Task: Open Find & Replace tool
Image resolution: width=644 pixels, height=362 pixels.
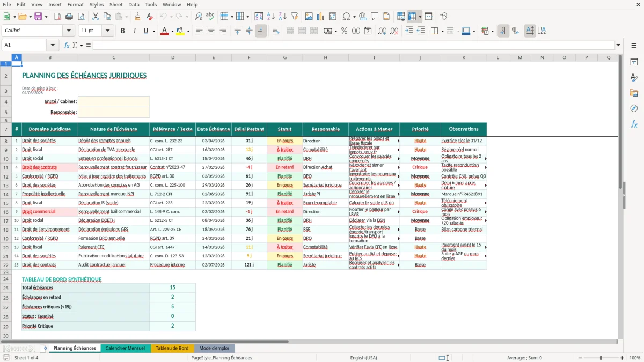Action: pyautogui.click(x=199, y=17)
